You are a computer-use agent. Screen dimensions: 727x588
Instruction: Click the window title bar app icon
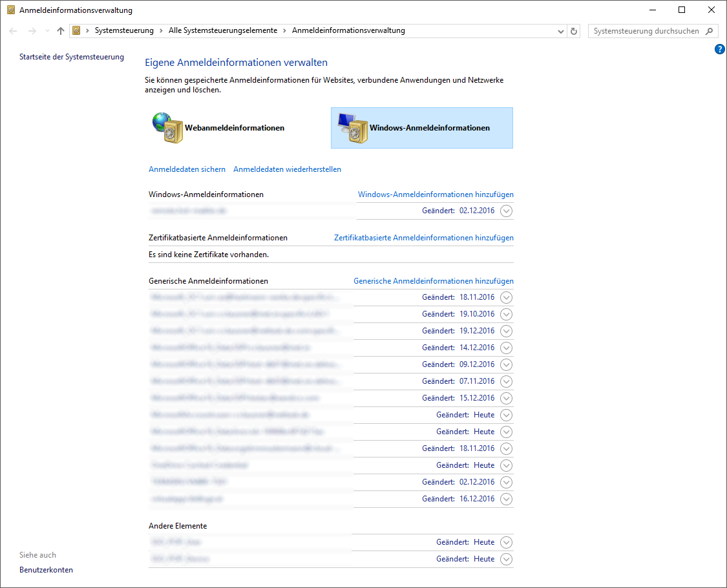(11, 10)
